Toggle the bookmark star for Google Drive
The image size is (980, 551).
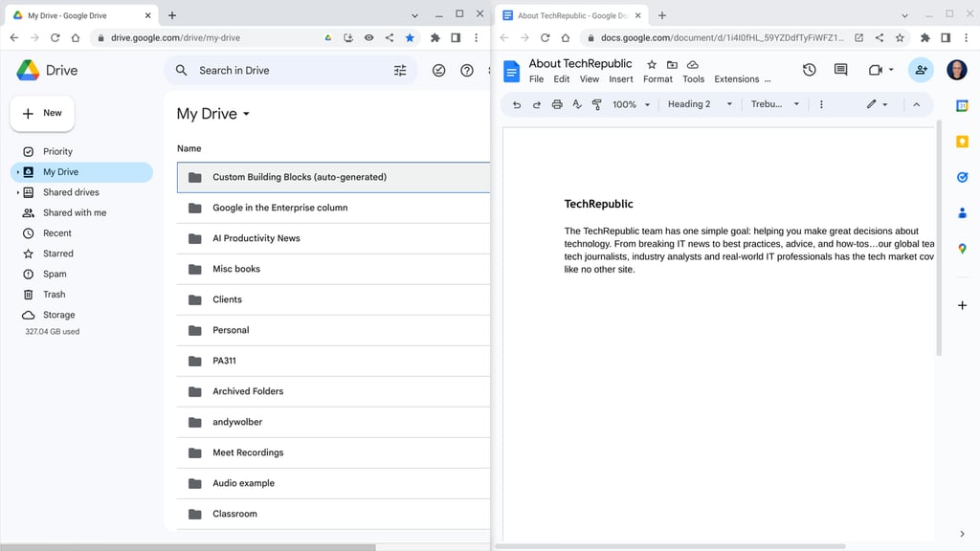(x=410, y=37)
